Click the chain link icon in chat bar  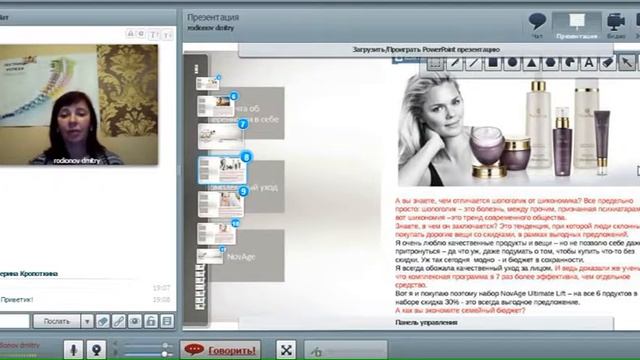click(118, 321)
